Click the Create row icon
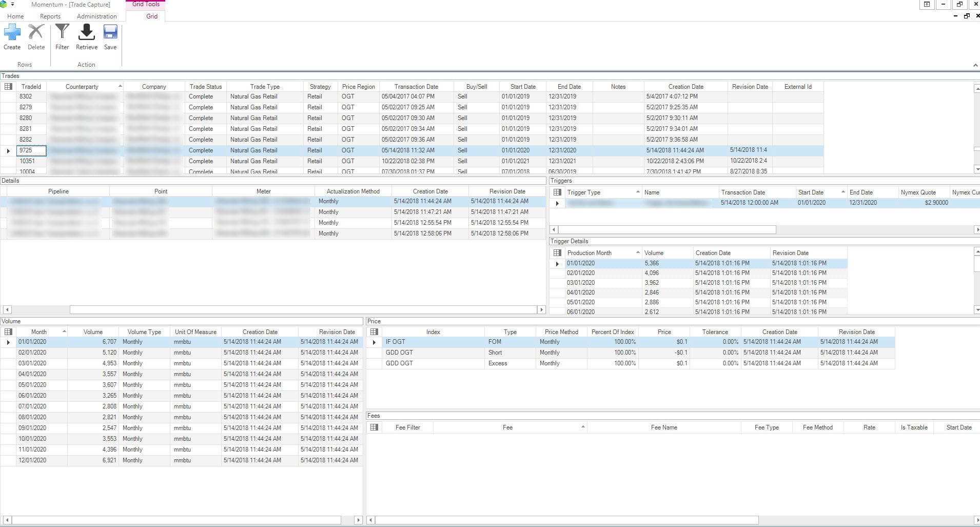 (x=12, y=32)
